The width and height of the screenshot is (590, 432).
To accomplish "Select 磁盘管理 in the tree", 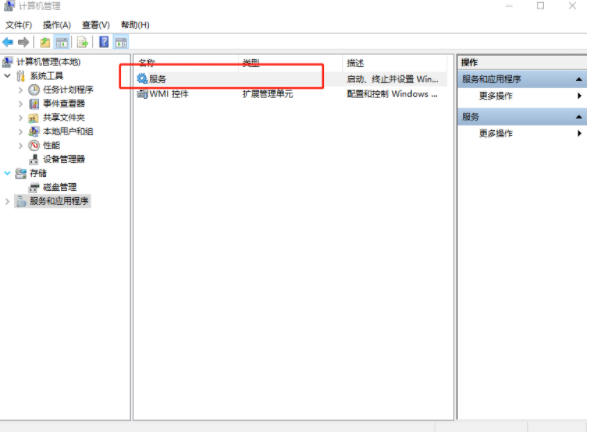I will pos(59,187).
